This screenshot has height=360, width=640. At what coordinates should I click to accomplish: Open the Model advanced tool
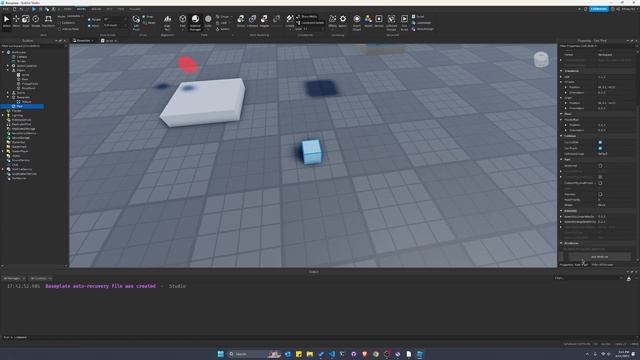tap(368, 21)
